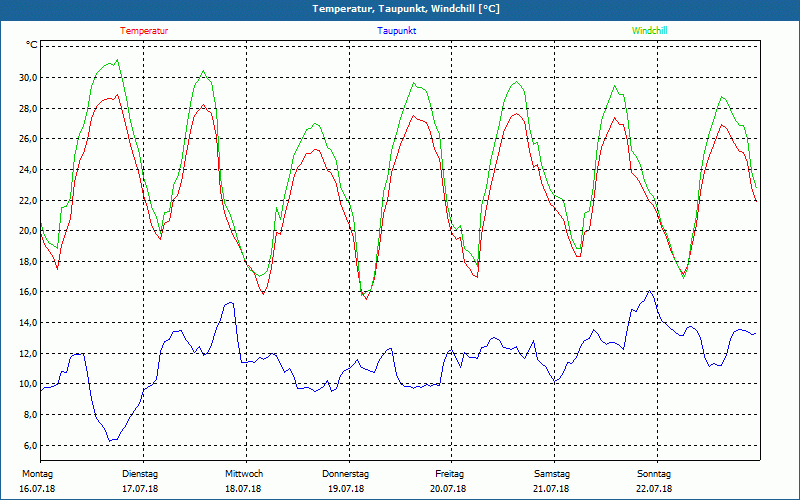Screen dimensions: 800x500
Task: Click the red Temperatur legend label
Action: [x=144, y=31]
